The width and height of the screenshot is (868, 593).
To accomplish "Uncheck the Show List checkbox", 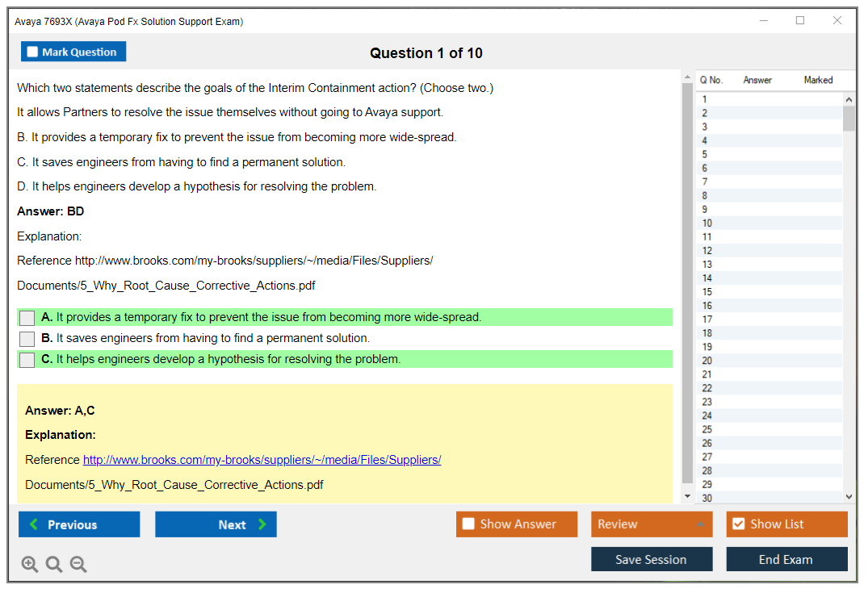I will [x=738, y=524].
